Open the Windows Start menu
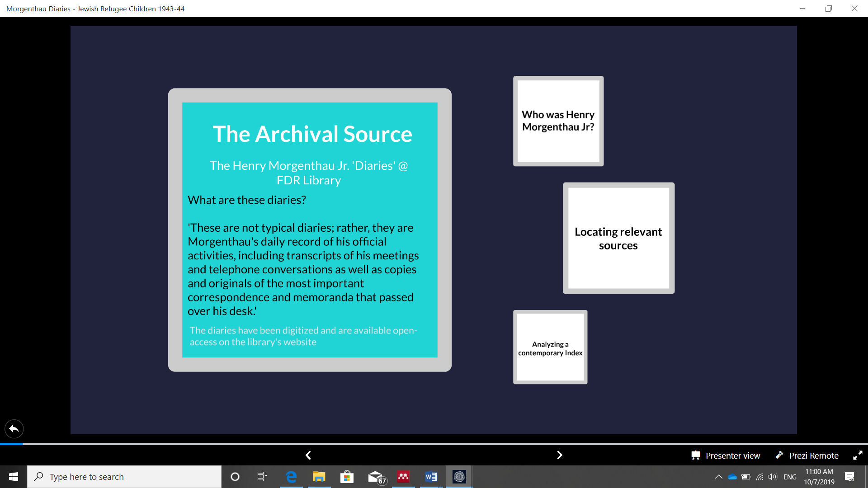This screenshot has width=868, height=488. pos(13,477)
